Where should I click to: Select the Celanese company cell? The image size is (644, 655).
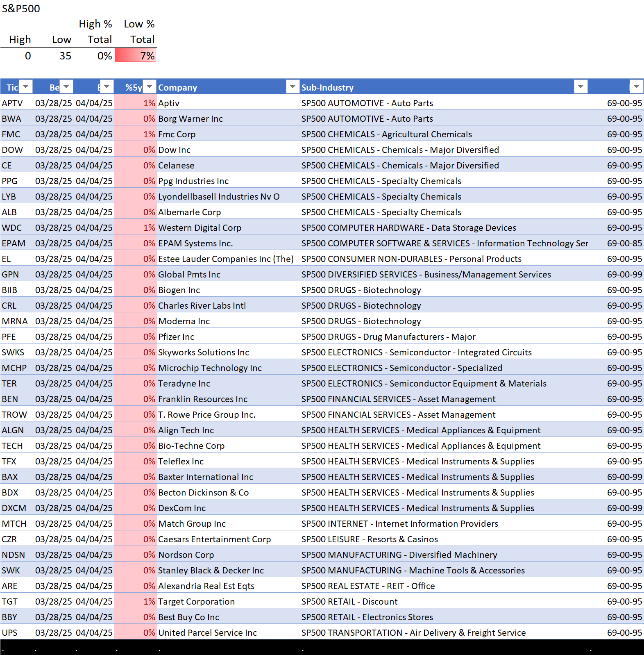(x=228, y=165)
